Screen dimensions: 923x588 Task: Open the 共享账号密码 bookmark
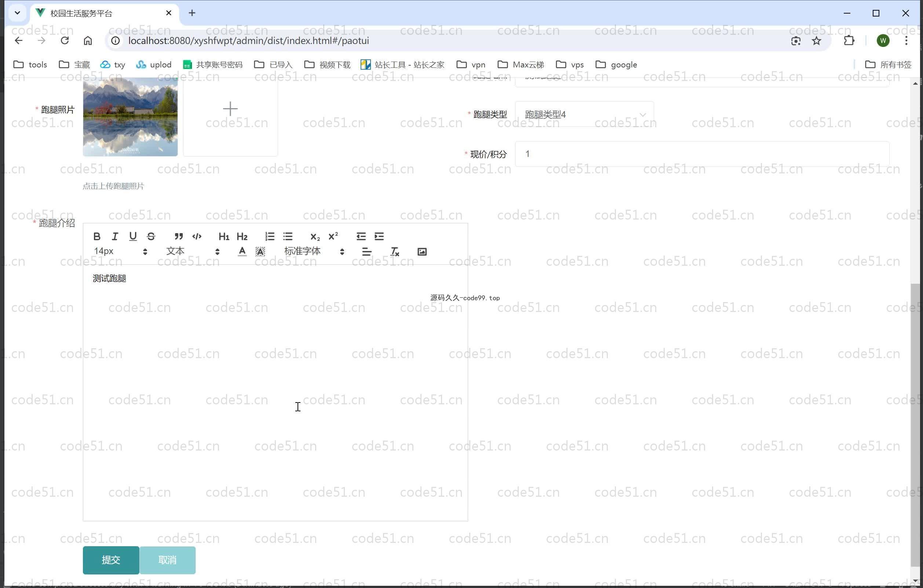213,65
